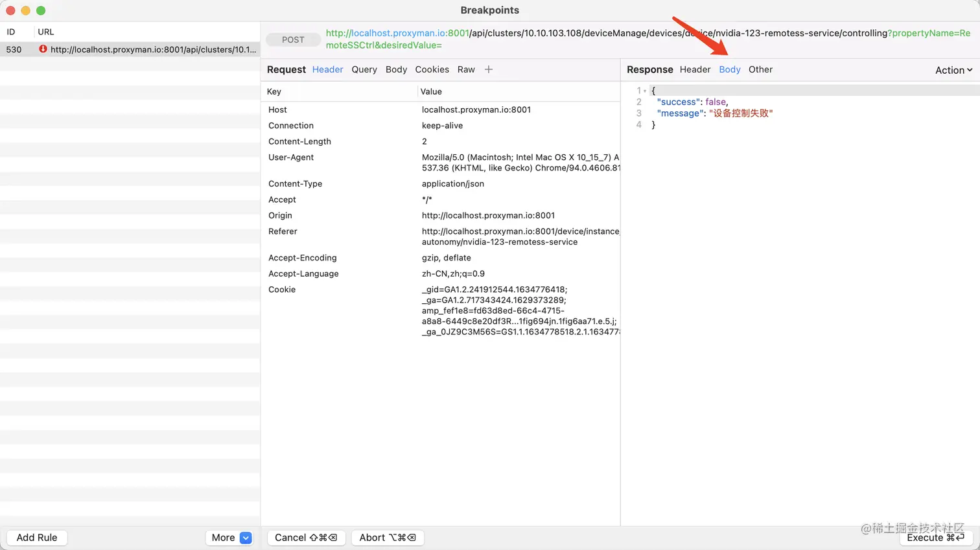
Task: Select breakpoint row with ID 530
Action: point(130,49)
